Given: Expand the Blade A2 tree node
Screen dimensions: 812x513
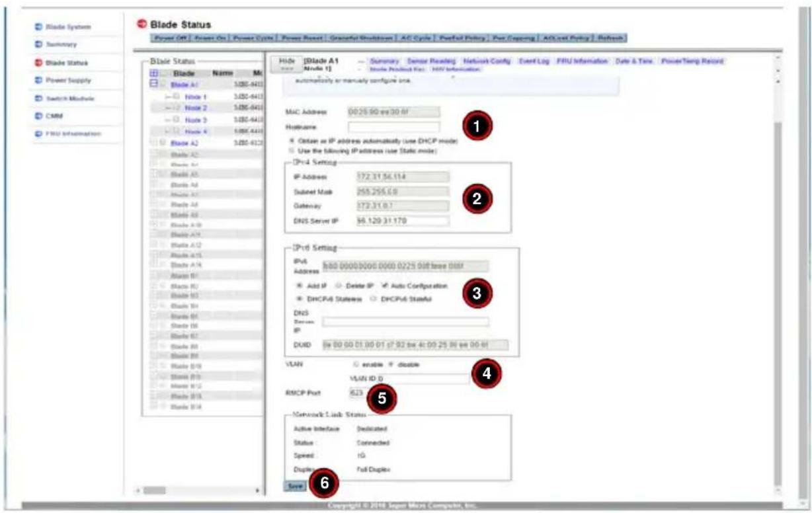Looking at the screenshot, I should tap(154, 142).
